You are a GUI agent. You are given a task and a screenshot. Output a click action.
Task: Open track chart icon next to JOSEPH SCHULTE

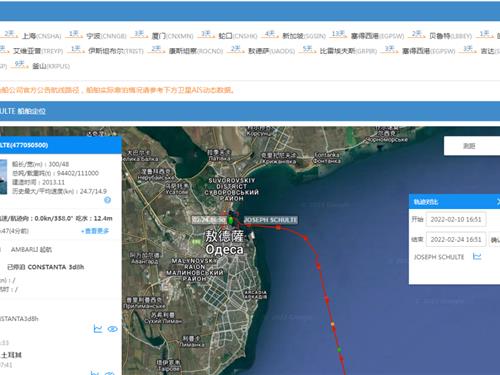coord(477,256)
